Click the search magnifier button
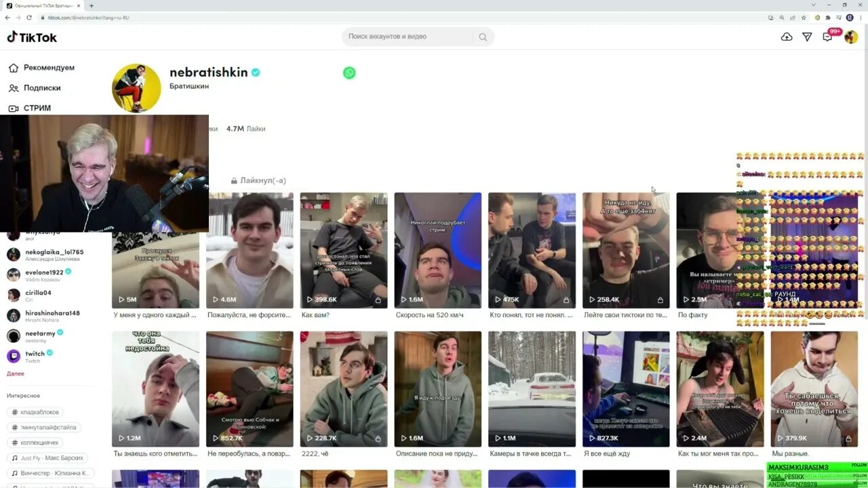The image size is (868, 488). [x=483, y=37]
